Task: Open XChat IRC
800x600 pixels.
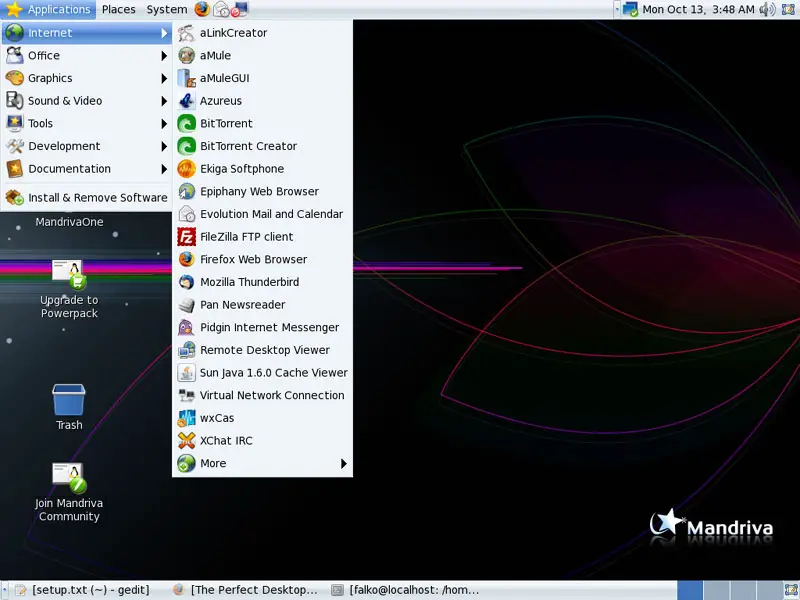Action: [x=262, y=440]
